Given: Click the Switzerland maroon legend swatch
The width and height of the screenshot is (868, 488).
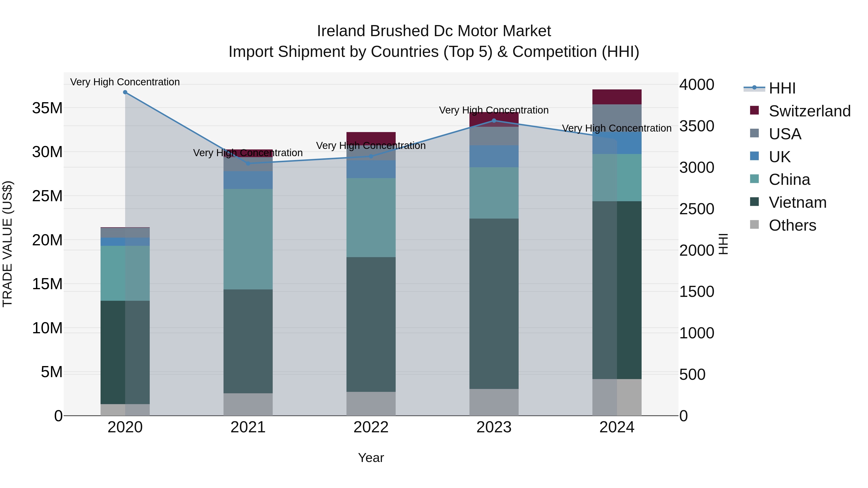Looking at the screenshot, I should point(754,110).
